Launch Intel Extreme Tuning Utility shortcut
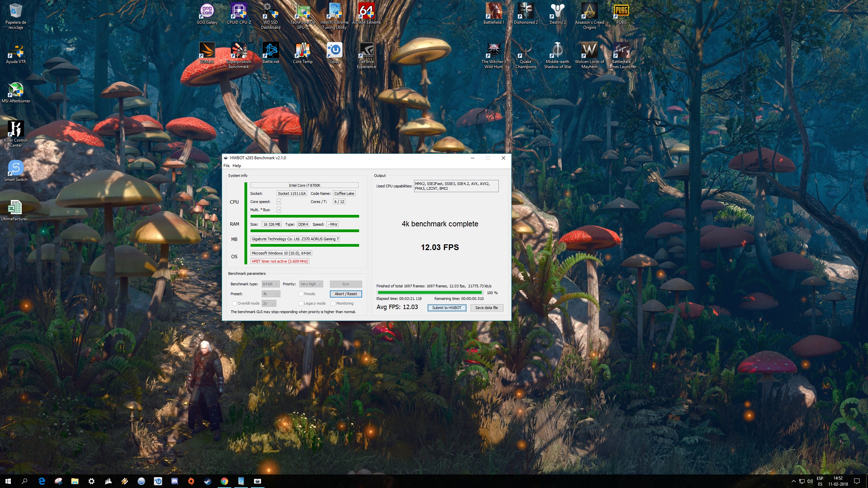Viewport: 868px width, 488px height. tap(334, 16)
